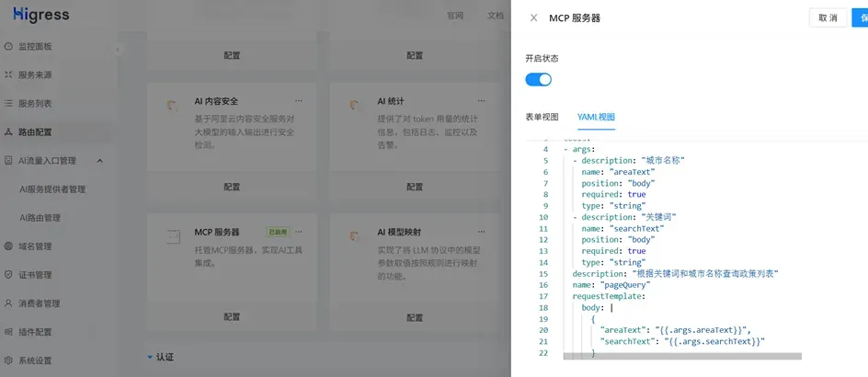Collapse the 认证 section triangle
Image resolution: width=868 pixels, height=377 pixels.
coord(150,358)
